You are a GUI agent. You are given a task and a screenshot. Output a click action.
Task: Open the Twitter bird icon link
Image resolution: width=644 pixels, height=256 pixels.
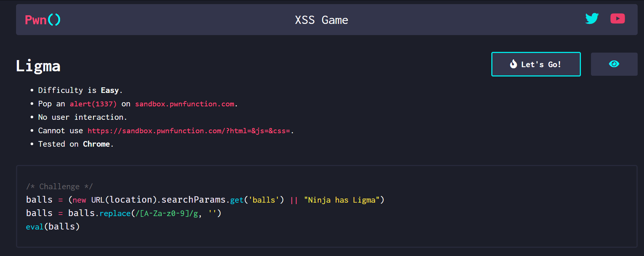point(592,18)
